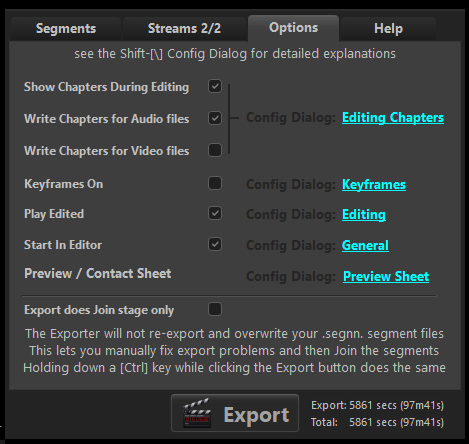Disable the Play Edited checkbox
The image size is (469, 444).
pyautogui.click(x=215, y=214)
